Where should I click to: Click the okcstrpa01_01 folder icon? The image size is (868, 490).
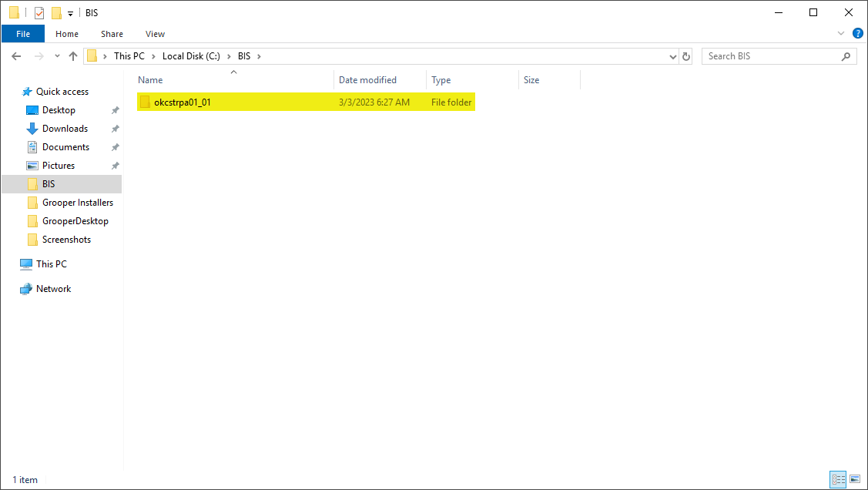click(145, 102)
